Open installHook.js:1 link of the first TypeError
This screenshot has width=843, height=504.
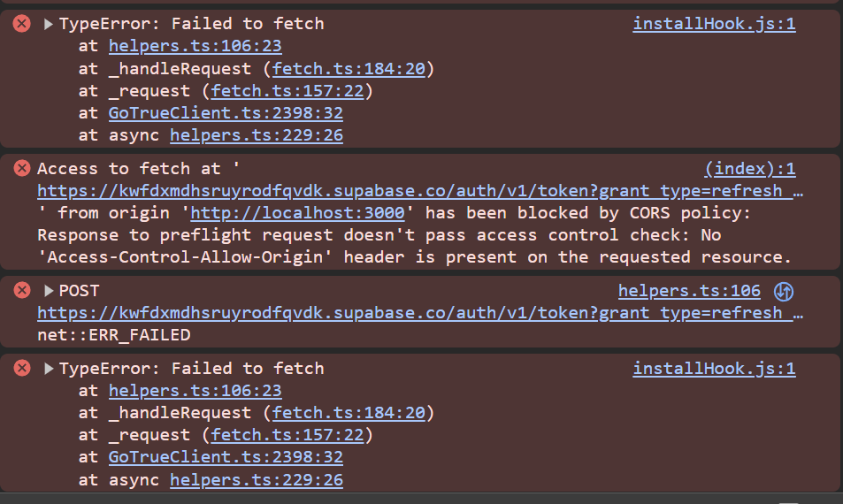[714, 24]
